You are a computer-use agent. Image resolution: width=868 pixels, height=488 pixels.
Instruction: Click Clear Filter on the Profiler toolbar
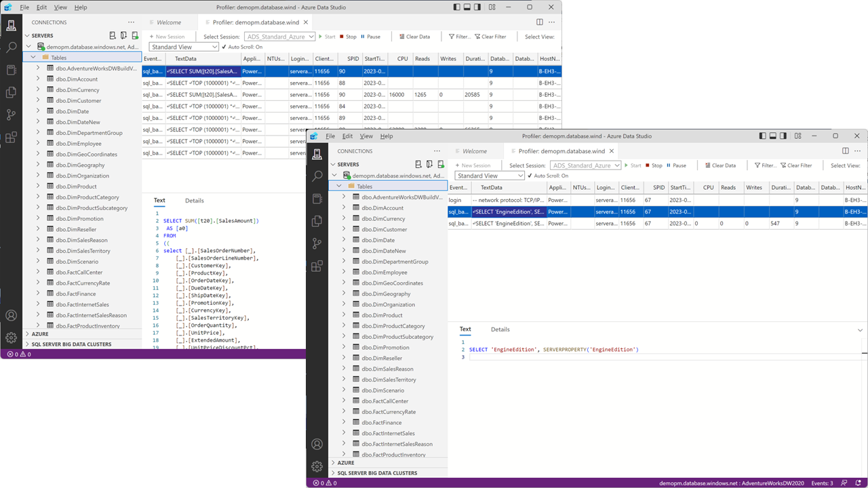click(x=797, y=165)
